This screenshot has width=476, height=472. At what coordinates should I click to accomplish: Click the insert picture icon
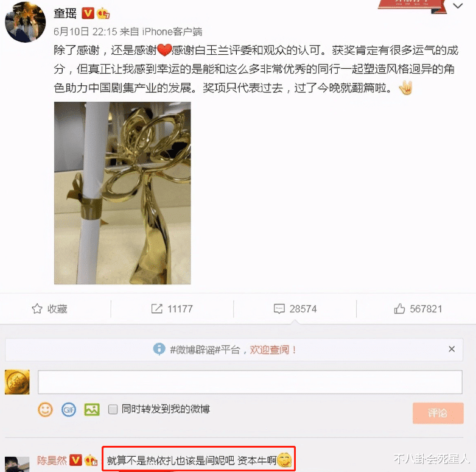click(x=92, y=409)
